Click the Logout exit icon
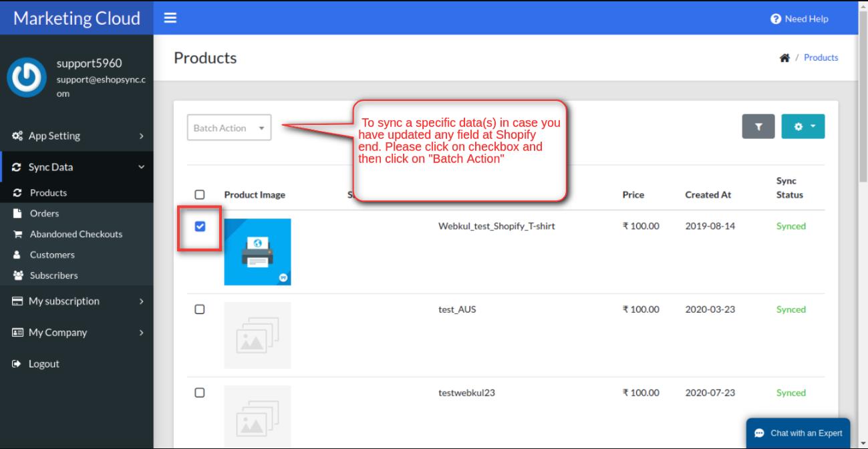 tap(18, 363)
